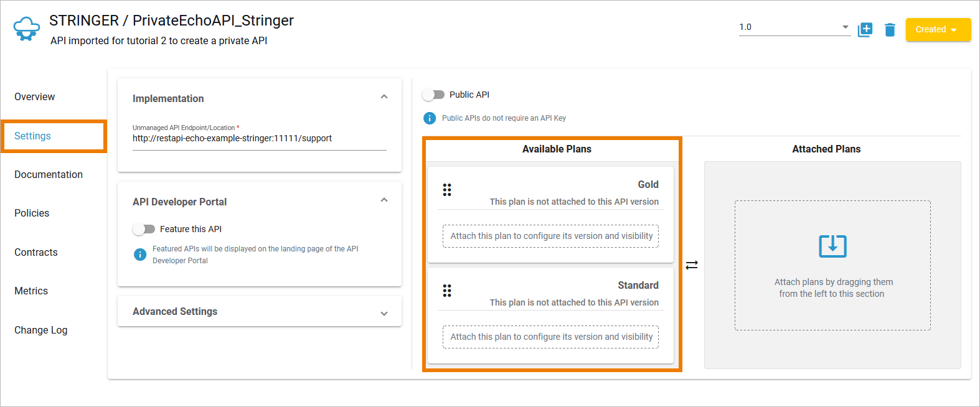
Task: Click the Gold plan drag handle
Action: click(447, 190)
